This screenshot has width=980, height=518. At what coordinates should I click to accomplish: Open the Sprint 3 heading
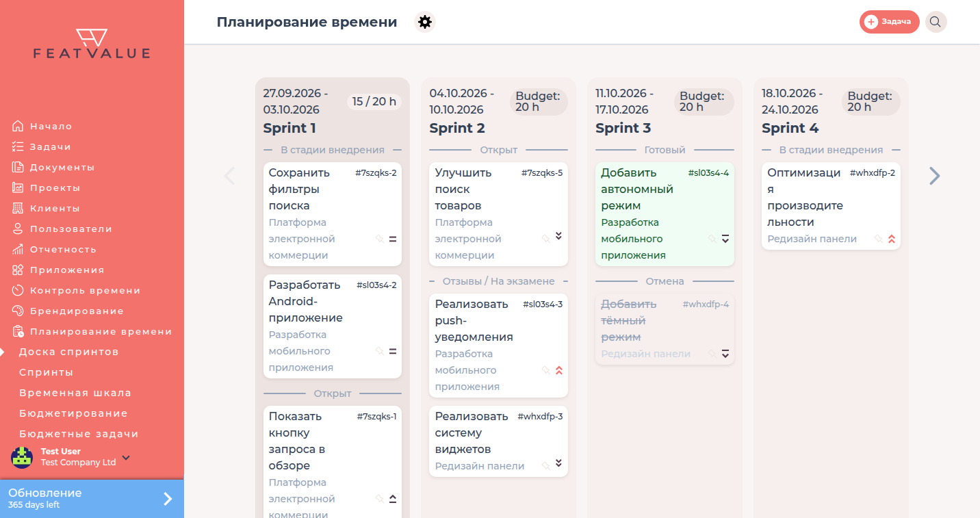tap(623, 128)
